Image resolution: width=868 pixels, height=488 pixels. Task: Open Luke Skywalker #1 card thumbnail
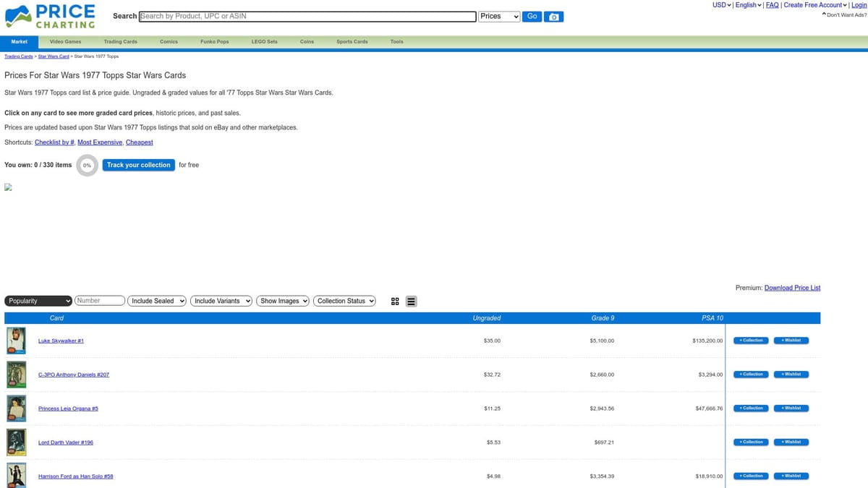pos(16,341)
